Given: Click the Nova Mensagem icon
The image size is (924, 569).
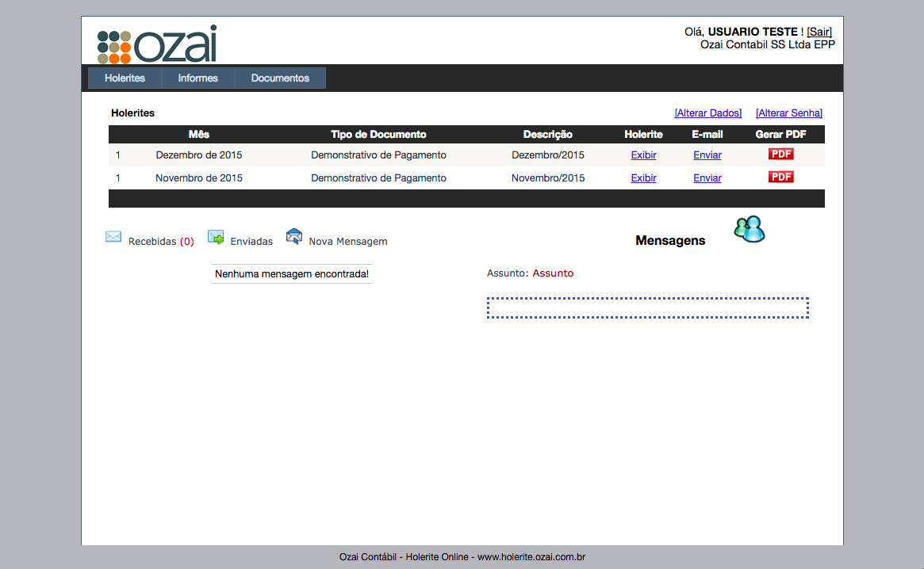Looking at the screenshot, I should (x=294, y=236).
